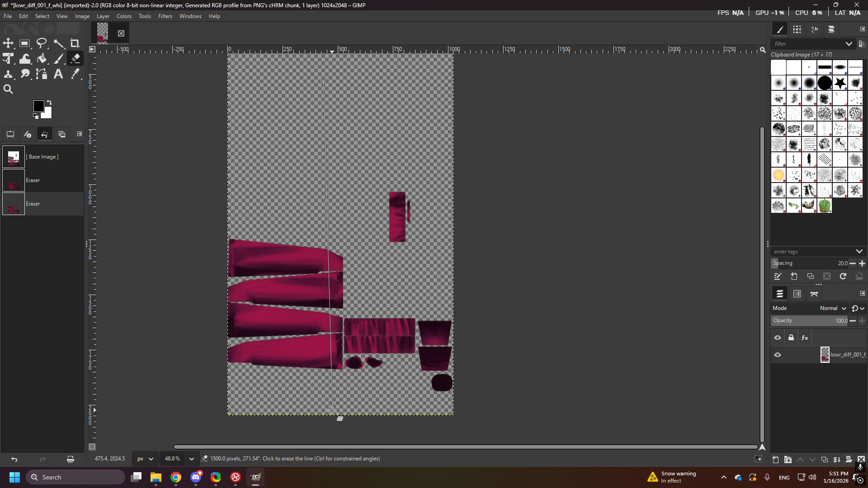
Task: Open the zoom percentage dropdown
Action: [x=191, y=459]
